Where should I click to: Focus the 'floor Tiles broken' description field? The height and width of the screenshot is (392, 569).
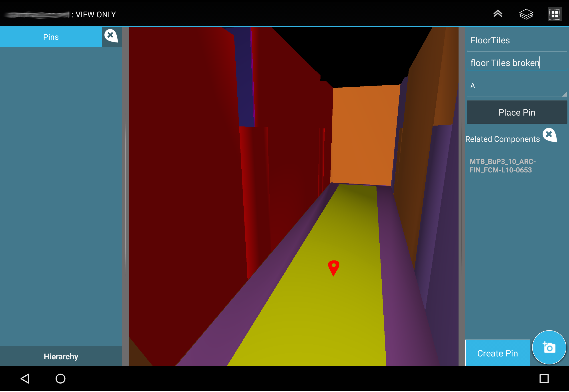pyautogui.click(x=516, y=63)
